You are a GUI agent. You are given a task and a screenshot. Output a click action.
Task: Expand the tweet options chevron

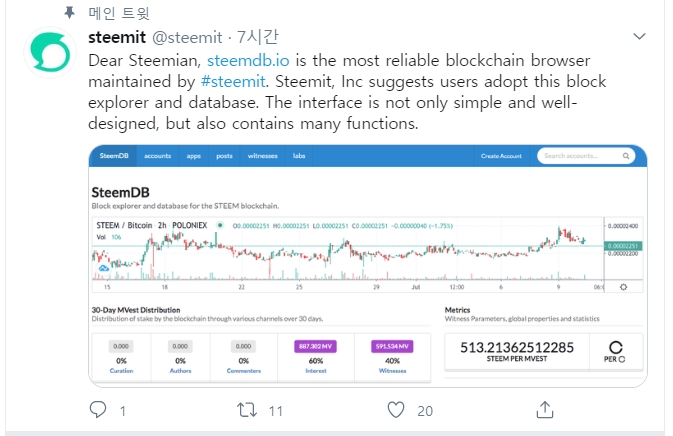[x=640, y=36]
